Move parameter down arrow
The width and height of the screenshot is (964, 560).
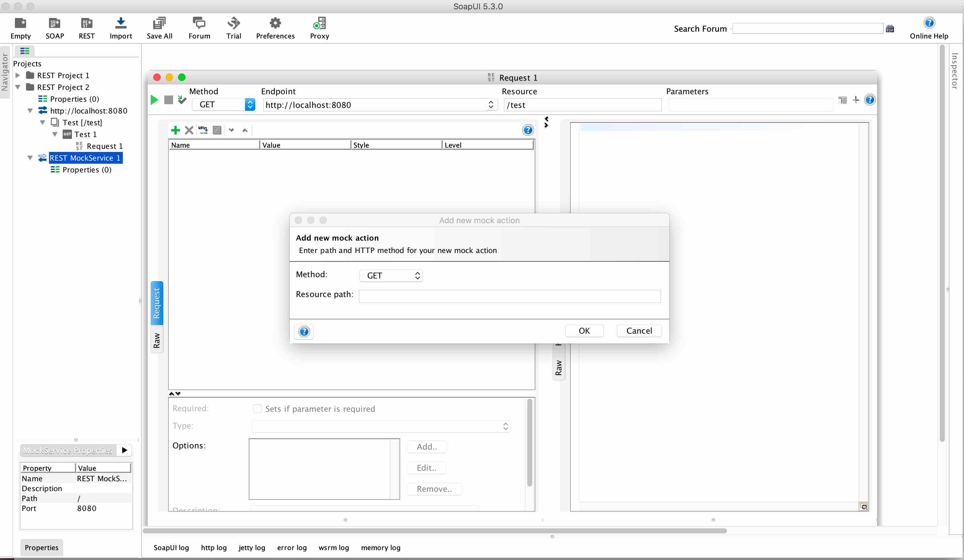tap(231, 131)
